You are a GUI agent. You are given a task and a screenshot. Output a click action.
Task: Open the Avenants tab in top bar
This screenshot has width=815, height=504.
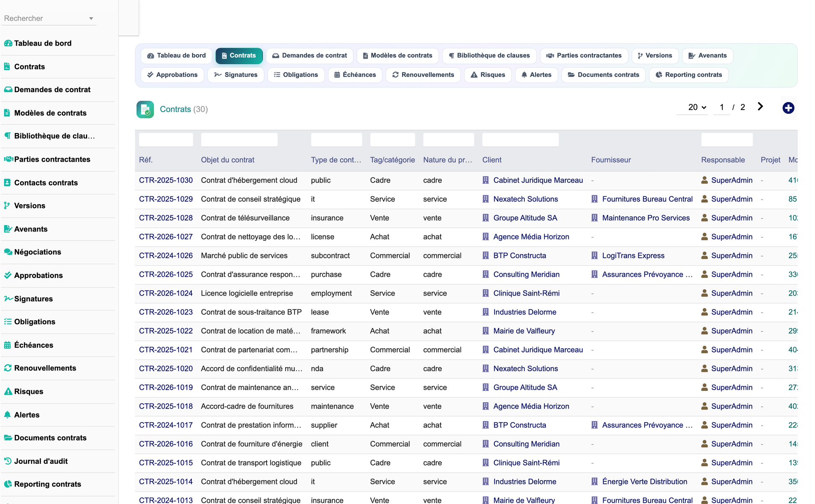pyautogui.click(x=707, y=55)
